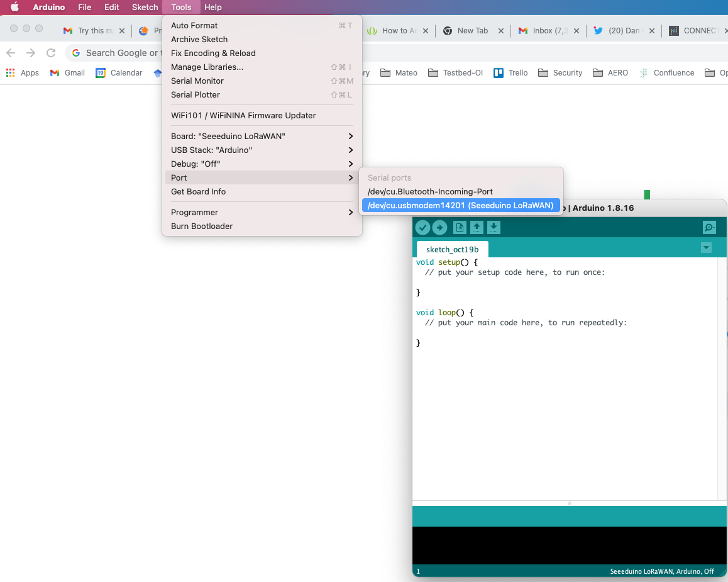Open the tab dropdown arrow in Arduino
This screenshot has width=728, height=582.
tap(706, 248)
